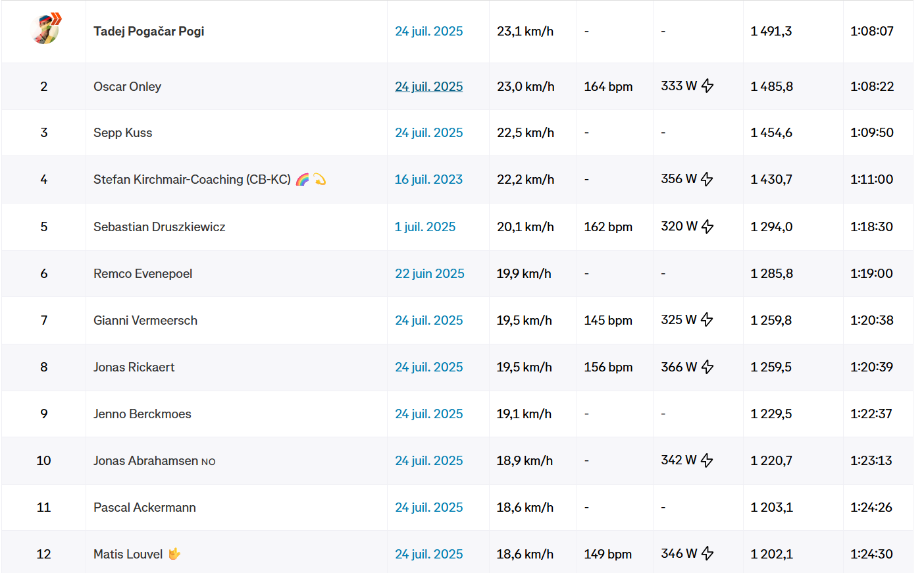Click the power icon in Gianni Vermeersch's row

707,320
